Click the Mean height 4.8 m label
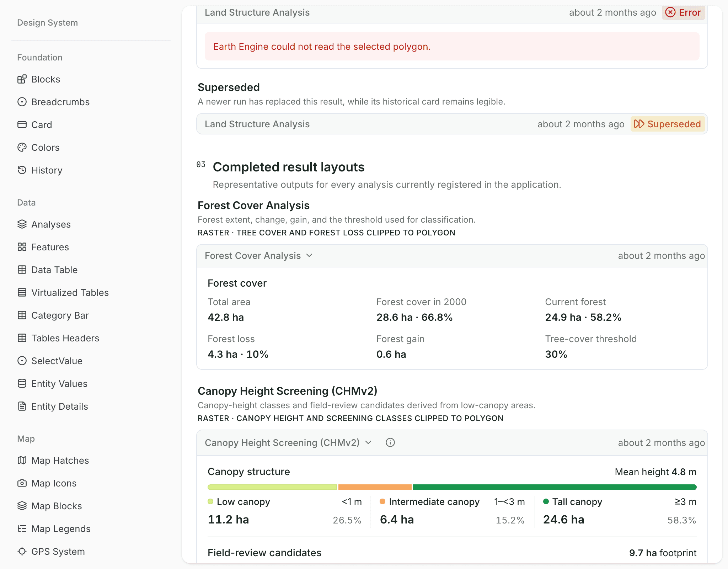This screenshot has height=569, width=728. tap(656, 472)
